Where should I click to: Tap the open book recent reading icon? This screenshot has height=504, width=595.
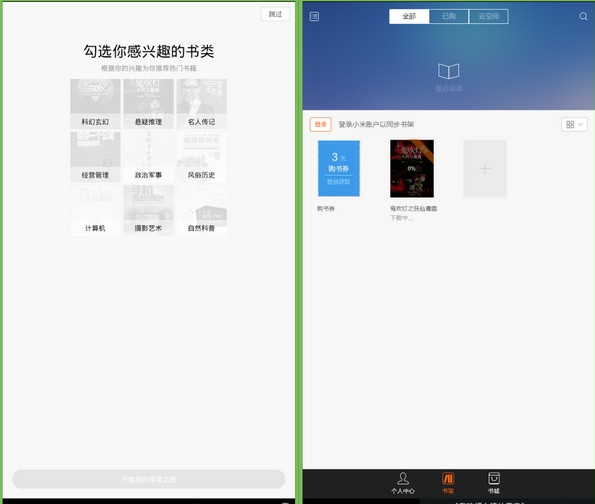click(449, 71)
